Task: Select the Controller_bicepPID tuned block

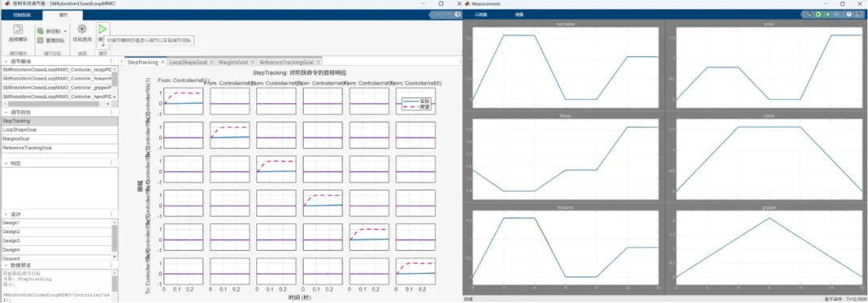Action: coord(56,70)
